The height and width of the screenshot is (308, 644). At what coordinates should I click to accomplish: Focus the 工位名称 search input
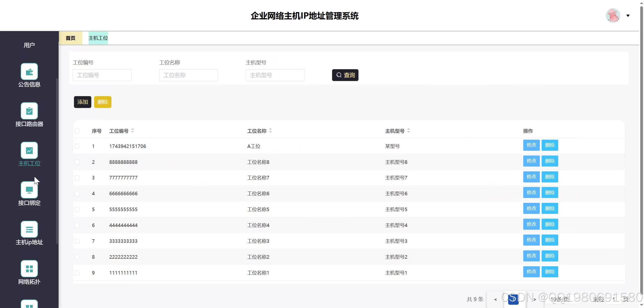(188, 75)
